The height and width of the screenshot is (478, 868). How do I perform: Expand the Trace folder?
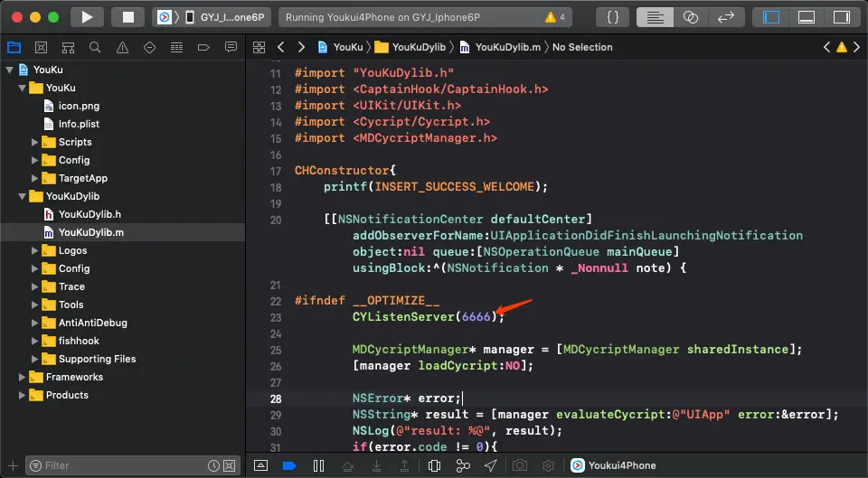click(x=35, y=286)
